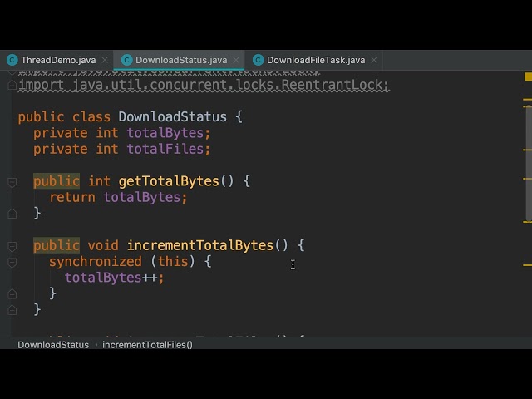Viewport: 532px width, 399px height.
Task: Close the DownloadStatus.java tab
Action: point(236,60)
